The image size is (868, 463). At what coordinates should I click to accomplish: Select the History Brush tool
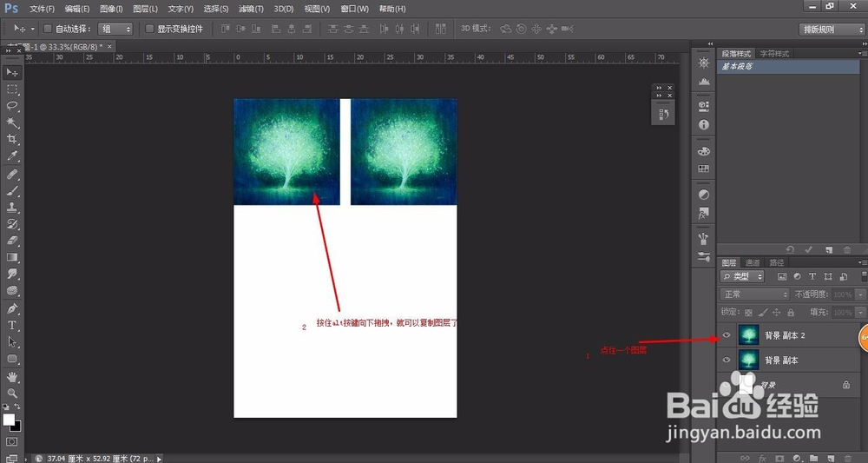pos(12,224)
